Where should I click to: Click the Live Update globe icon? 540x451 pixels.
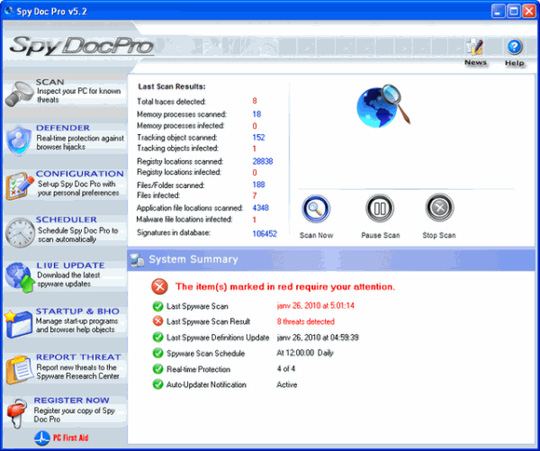(x=20, y=277)
